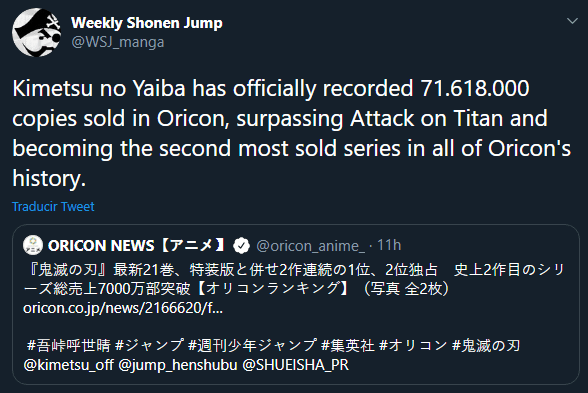Click Traducir Tweet to translate
The height and width of the screenshot is (393, 588).
pyautogui.click(x=53, y=207)
